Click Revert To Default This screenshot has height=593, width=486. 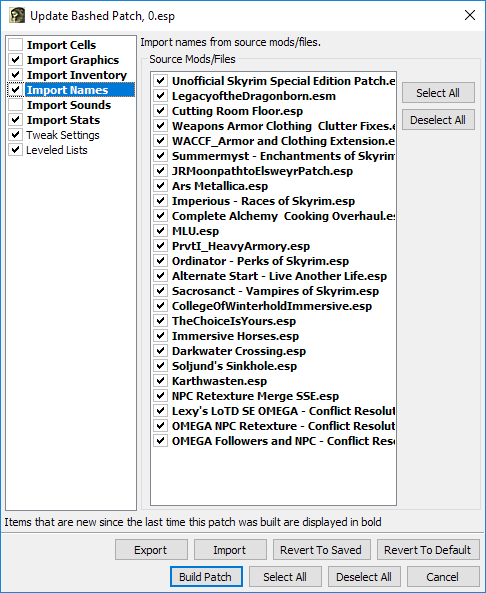click(428, 550)
